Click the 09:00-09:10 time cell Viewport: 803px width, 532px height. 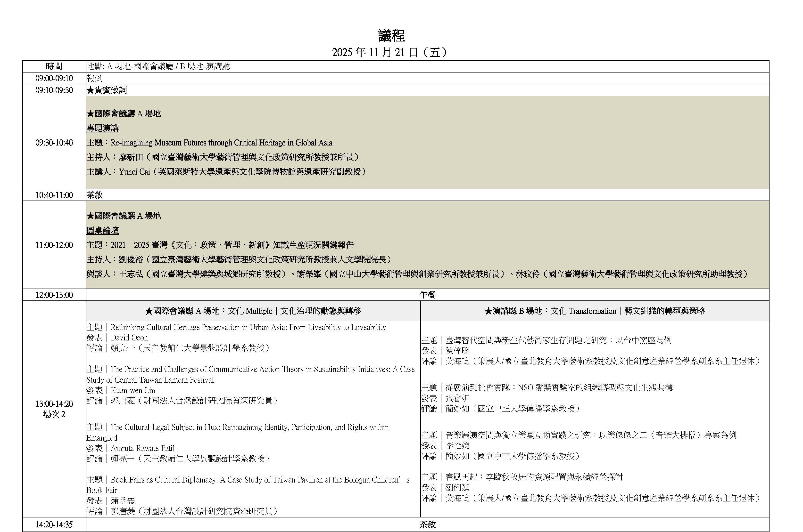pos(54,78)
